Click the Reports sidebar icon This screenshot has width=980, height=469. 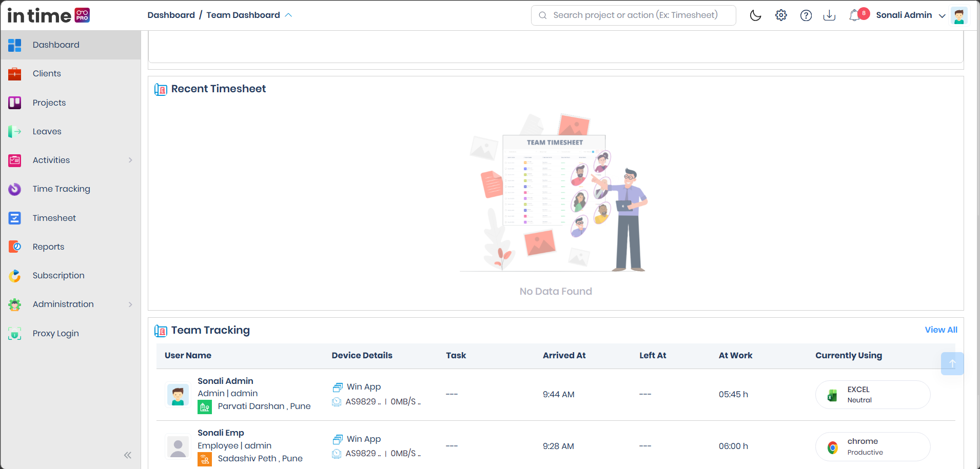coord(15,247)
